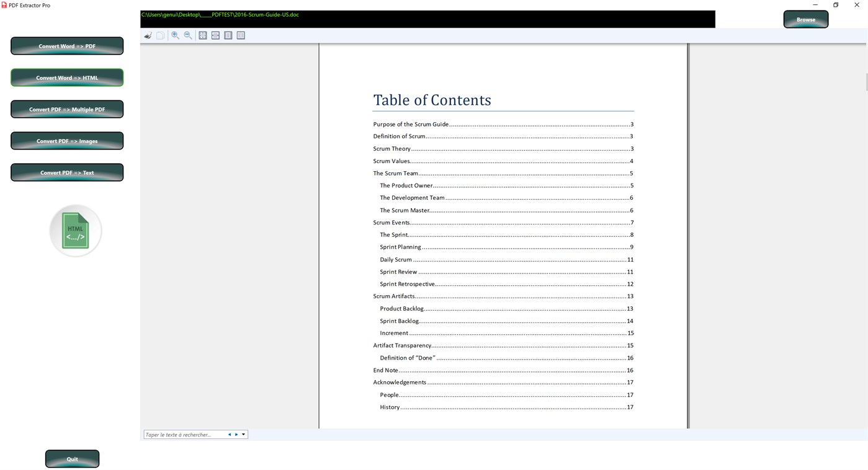
Task: Find the next search result arrow
Action: [x=236, y=434]
